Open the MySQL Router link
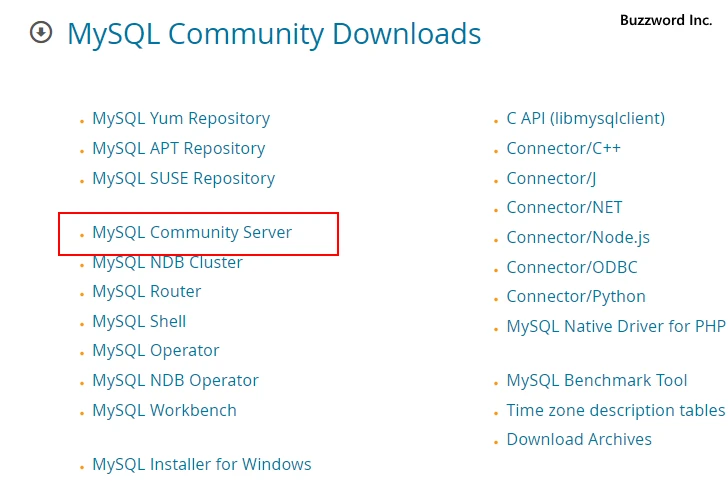This screenshot has height=500, width=728. (147, 292)
